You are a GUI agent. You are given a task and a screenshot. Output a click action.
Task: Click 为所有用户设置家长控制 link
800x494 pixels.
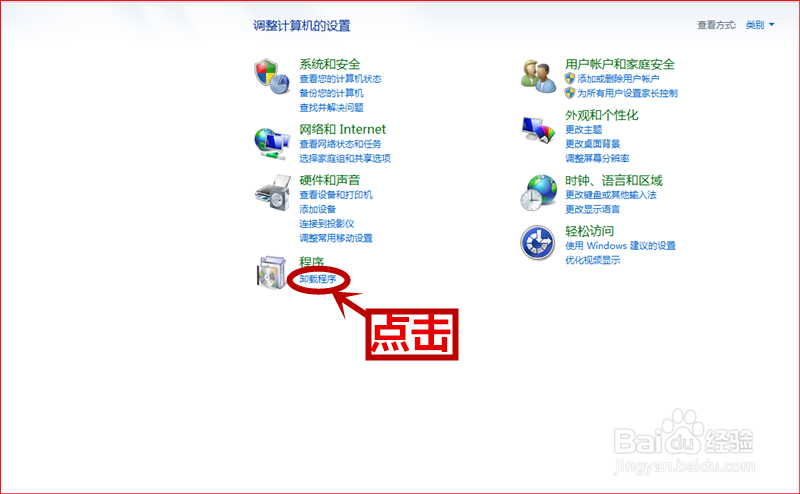click(628, 93)
